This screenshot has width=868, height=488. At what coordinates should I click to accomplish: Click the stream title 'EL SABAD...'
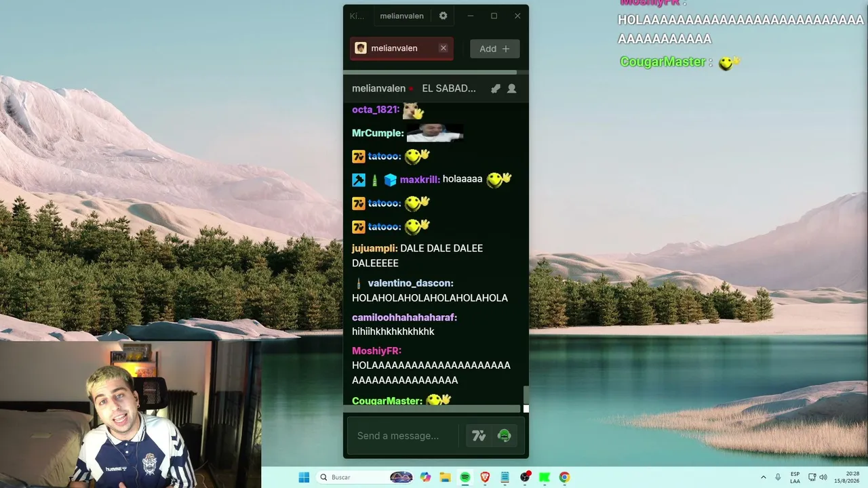coord(449,88)
